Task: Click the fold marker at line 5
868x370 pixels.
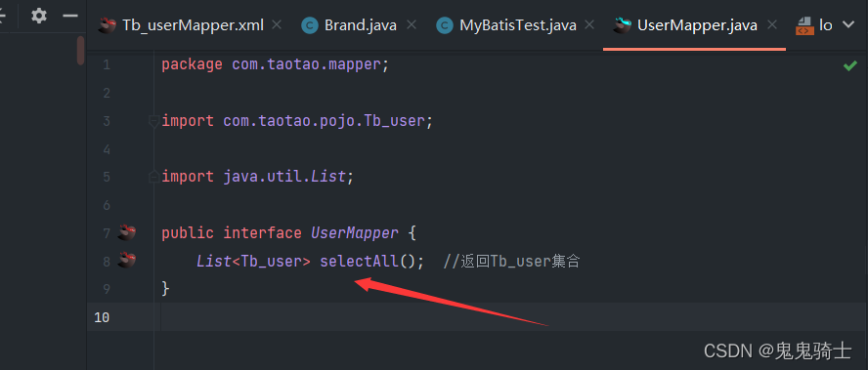Action: coord(154,177)
